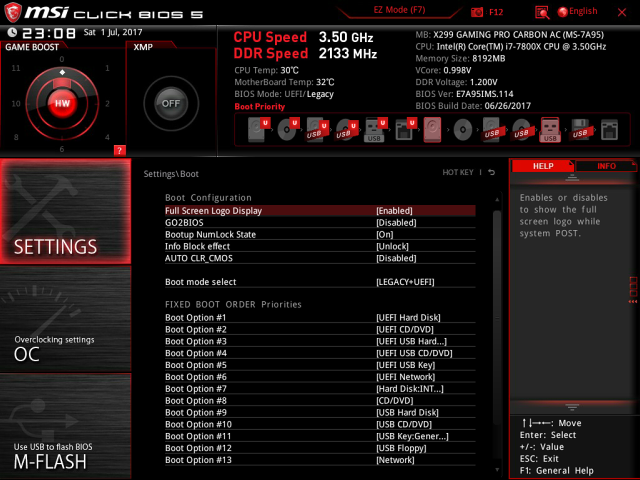Viewport: 640px width, 480px height.
Task: Click the help panel top scroll handle
Action: pyautogui.click(x=572, y=178)
